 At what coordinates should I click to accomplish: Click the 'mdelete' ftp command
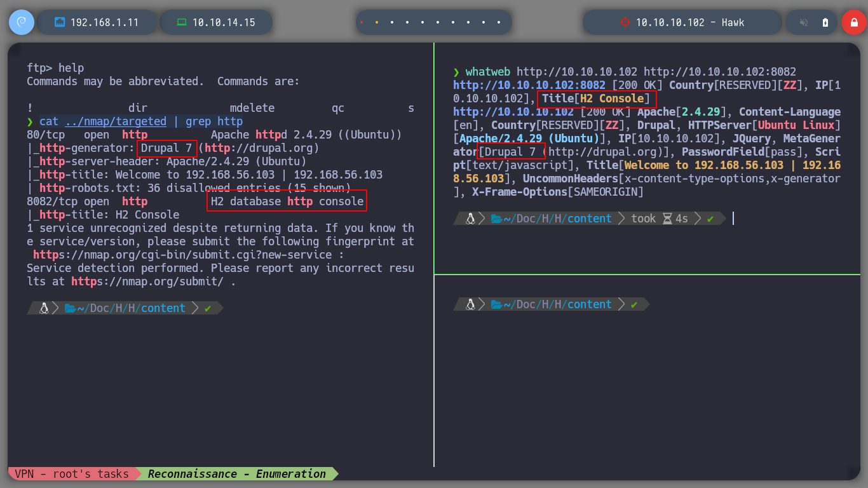point(252,108)
